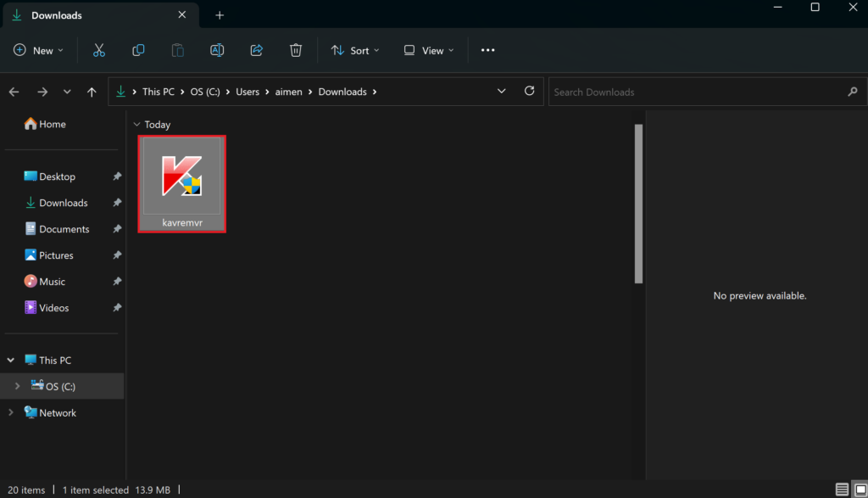Click Users in the address path
The height and width of the screenshot is (498, 868).
[x=248, y=92]
